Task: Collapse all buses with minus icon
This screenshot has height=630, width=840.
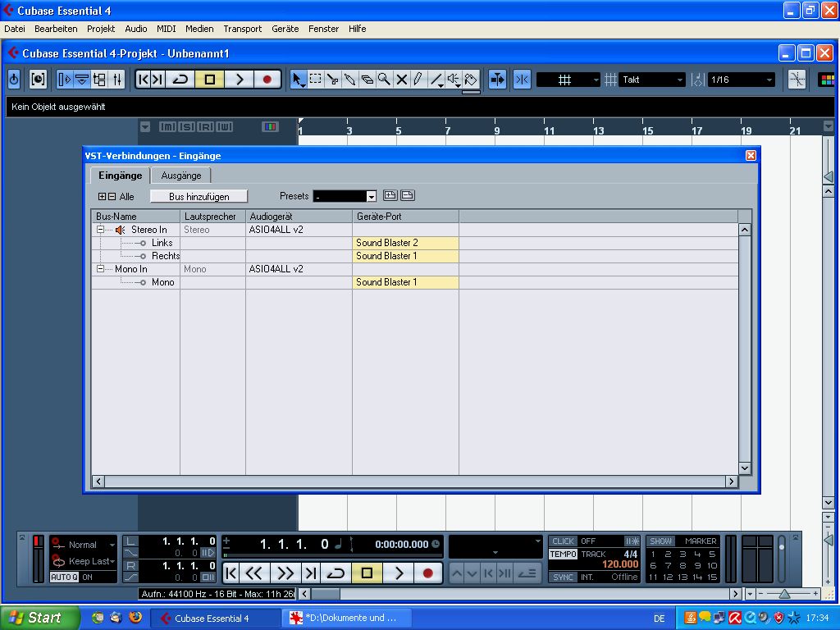Action: pos(112,197)
